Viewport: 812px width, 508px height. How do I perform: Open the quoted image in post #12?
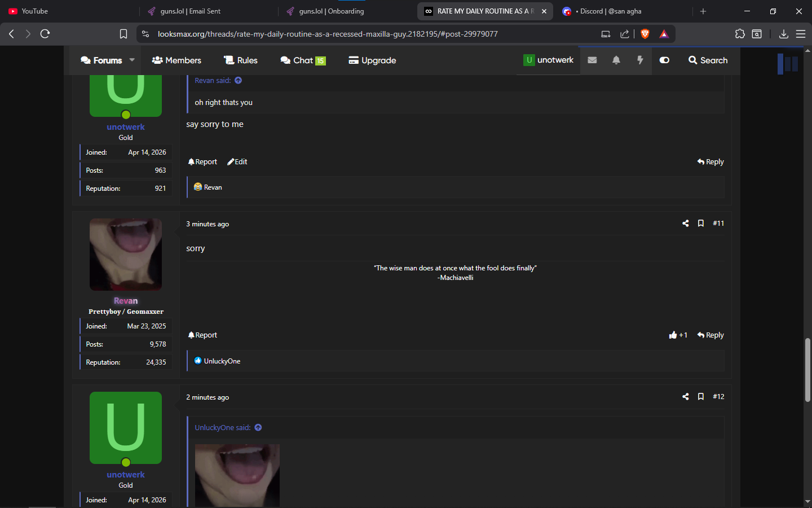pyautogui.click(x=237, y=475)
